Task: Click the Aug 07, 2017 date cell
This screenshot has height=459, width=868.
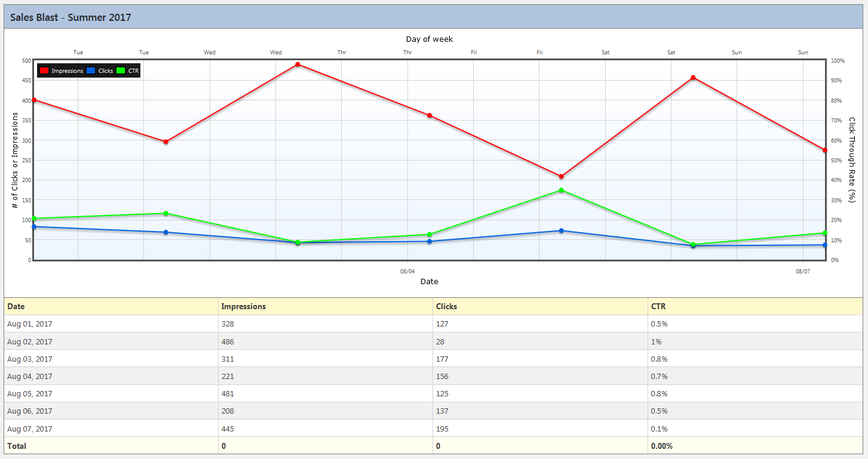Action: point(30,429)
